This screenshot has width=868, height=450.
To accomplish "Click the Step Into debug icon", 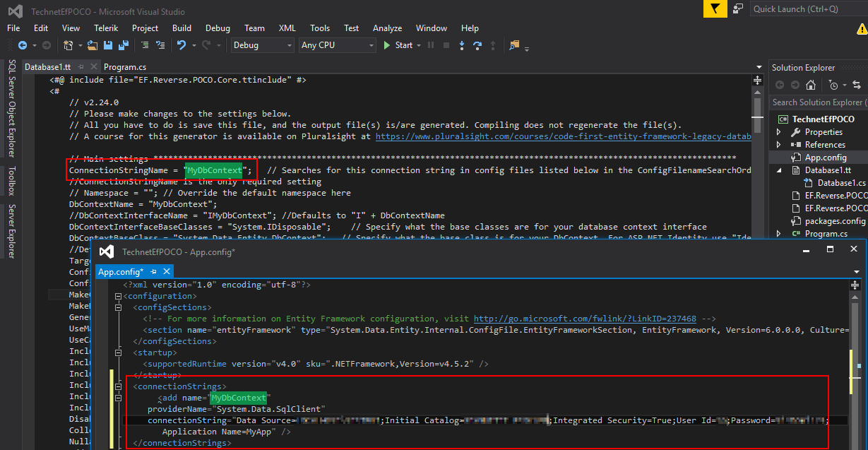I will pos(462,45).
